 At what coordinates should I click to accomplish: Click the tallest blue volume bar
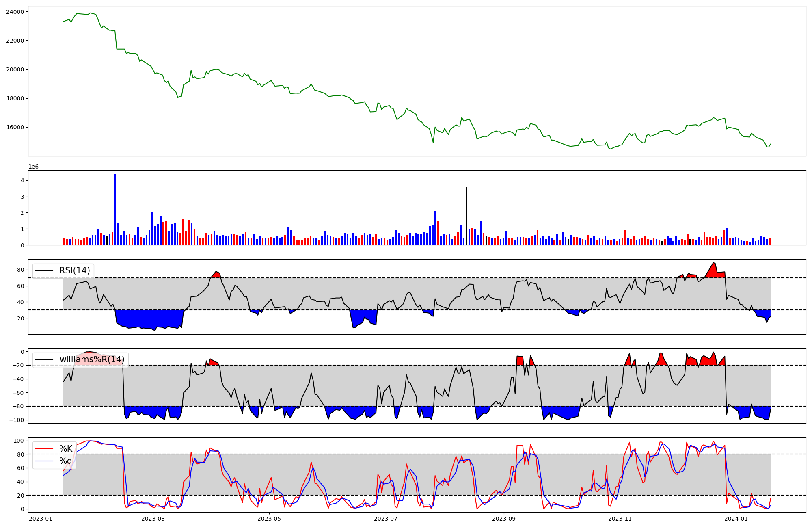coord(115,209)
